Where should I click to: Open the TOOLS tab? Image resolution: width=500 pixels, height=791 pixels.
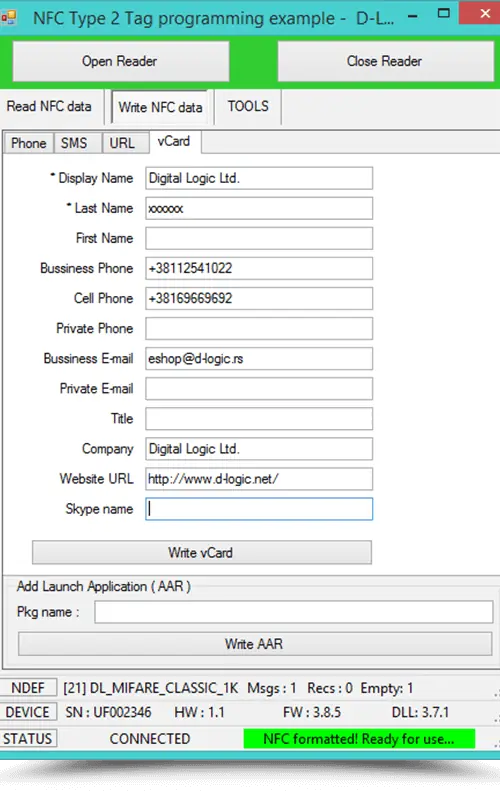point(248,106)
